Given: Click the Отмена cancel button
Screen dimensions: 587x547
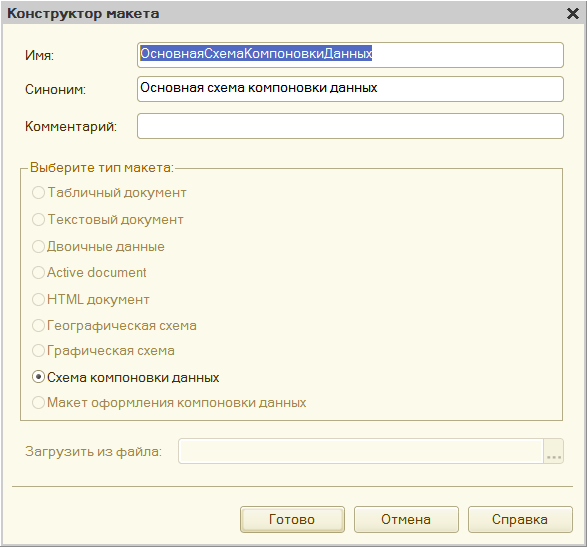Looking at the screenshot, I should (406, 519).
